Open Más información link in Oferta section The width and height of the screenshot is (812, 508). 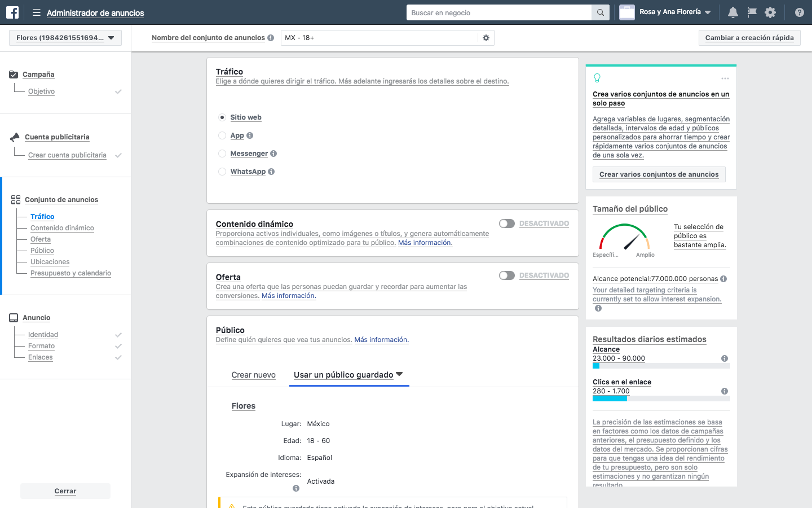289,296
